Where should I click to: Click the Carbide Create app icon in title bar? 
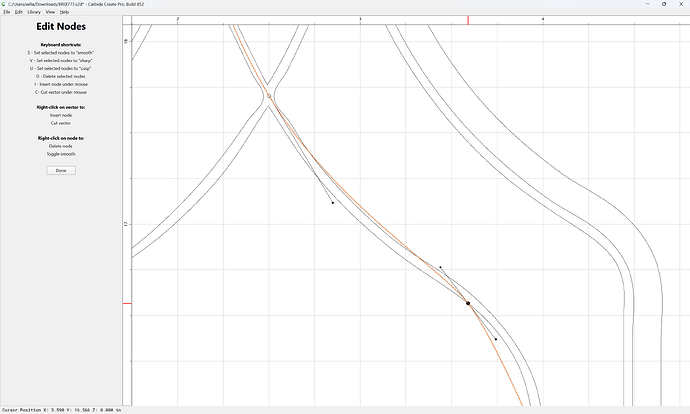[x=4, y=4]
